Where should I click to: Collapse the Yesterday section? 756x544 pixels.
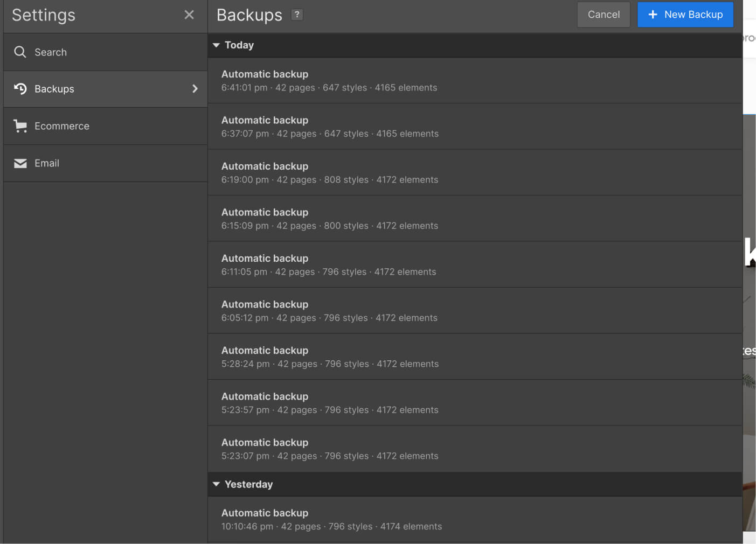point(216,484)
